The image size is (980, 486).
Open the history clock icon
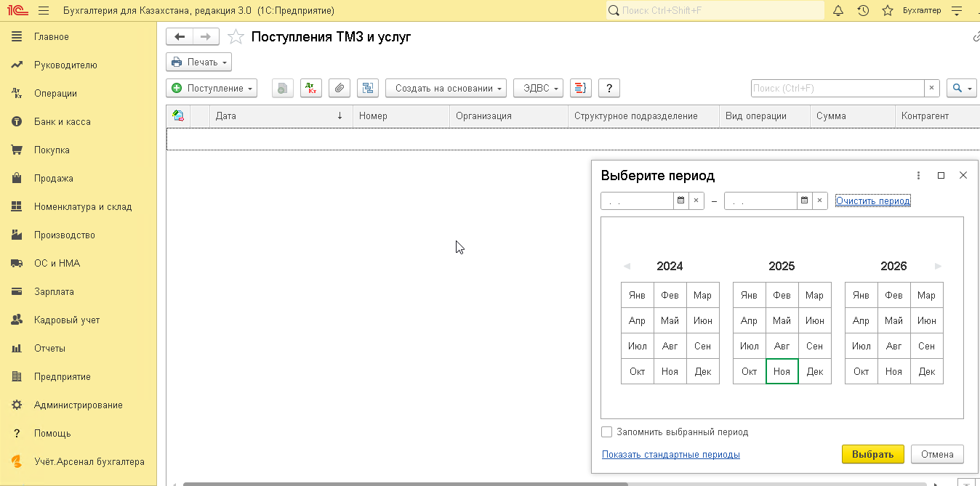pos(862,11)
